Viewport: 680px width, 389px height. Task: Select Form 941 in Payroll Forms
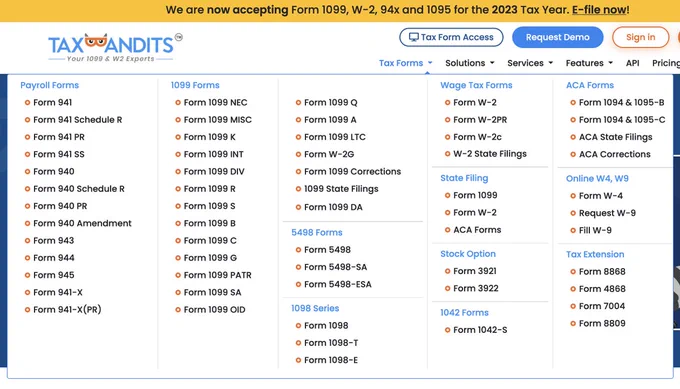(52, 102)
